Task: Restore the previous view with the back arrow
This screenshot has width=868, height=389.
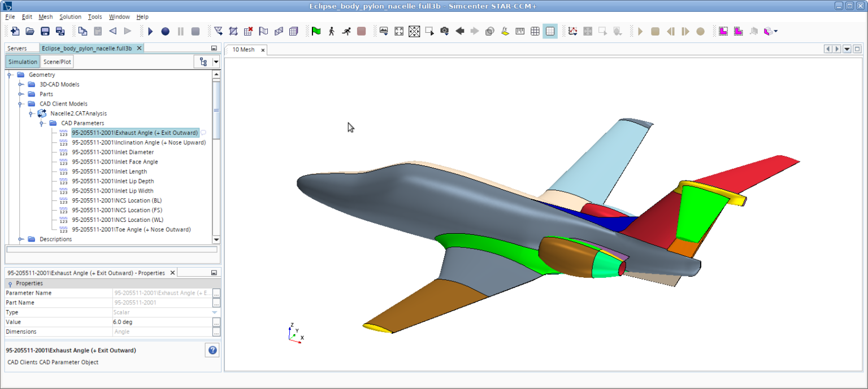Action: 460,32
